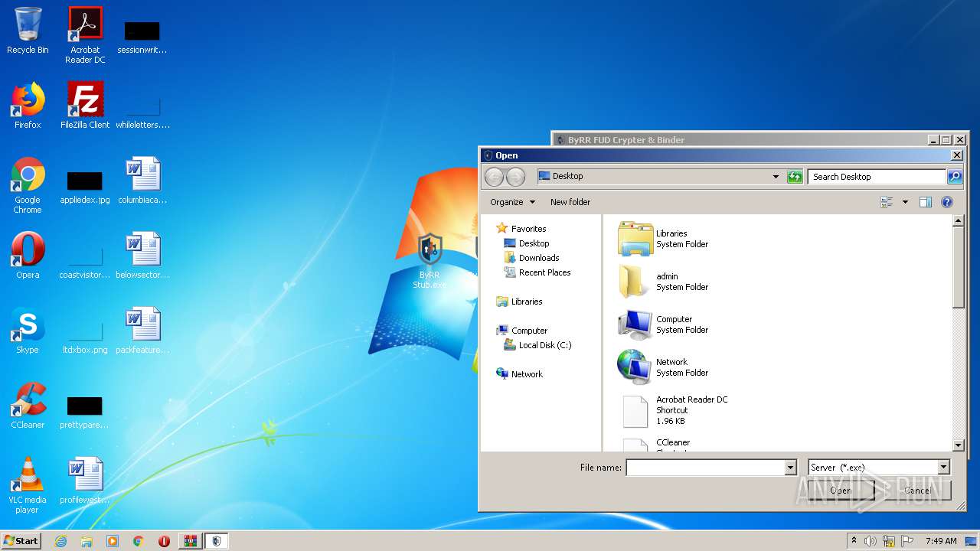Click the Start button
The width and height of the screenshot is (980, 551).
[x=21, y=541]
